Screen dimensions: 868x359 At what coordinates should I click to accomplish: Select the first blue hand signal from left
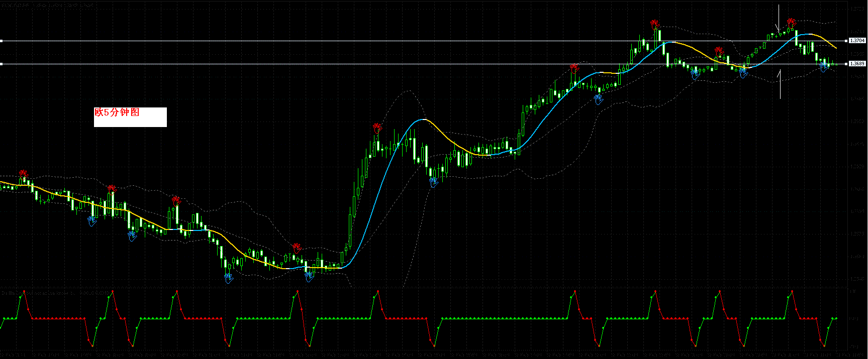(92, 221)
